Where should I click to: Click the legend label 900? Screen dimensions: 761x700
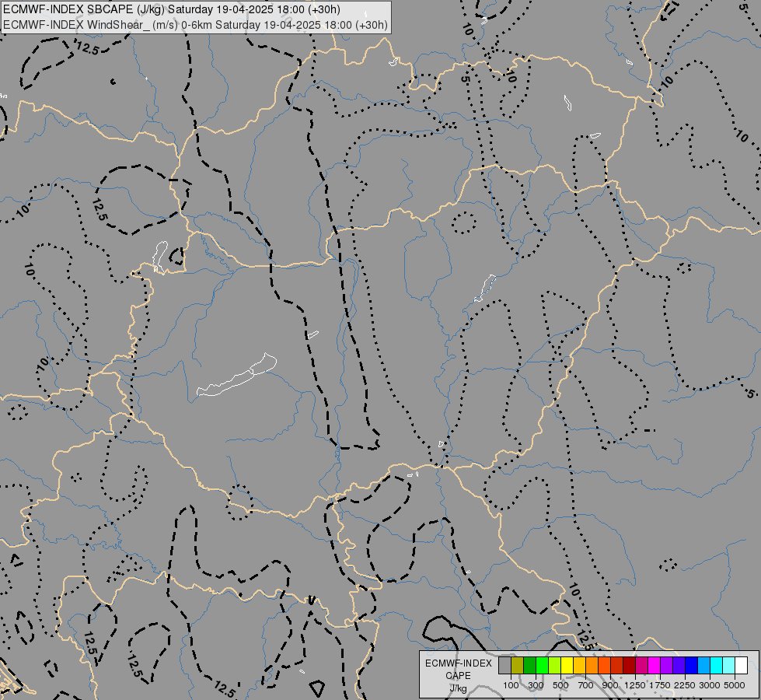(610, 685)
